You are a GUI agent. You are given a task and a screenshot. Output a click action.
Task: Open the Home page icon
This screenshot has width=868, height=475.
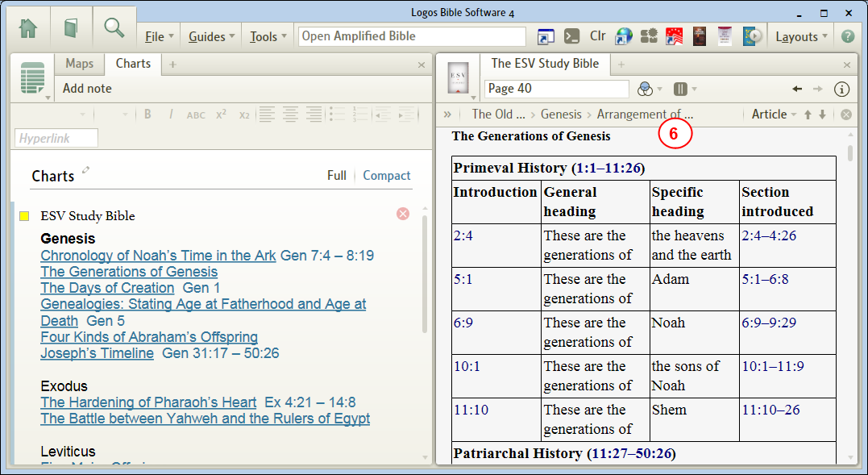[x=28, y=27]
